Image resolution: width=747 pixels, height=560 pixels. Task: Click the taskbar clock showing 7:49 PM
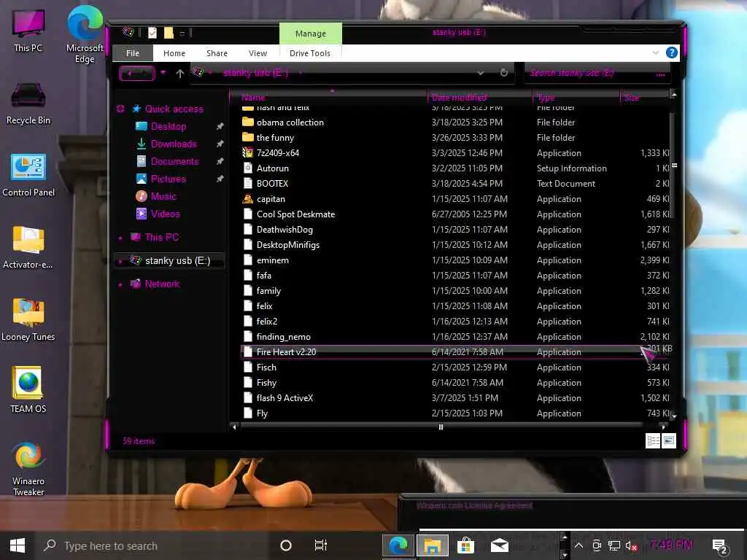pyautogui.click(x=671, y=545)
